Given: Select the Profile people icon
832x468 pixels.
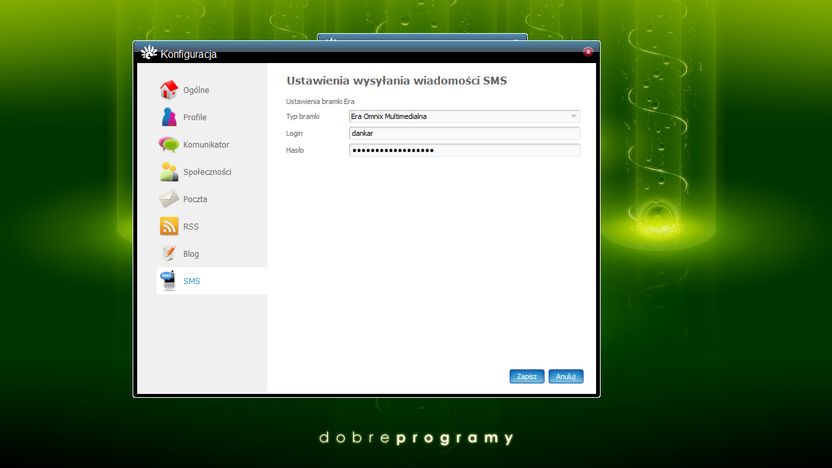Looking at the screenshot, I should click(169, 117).
